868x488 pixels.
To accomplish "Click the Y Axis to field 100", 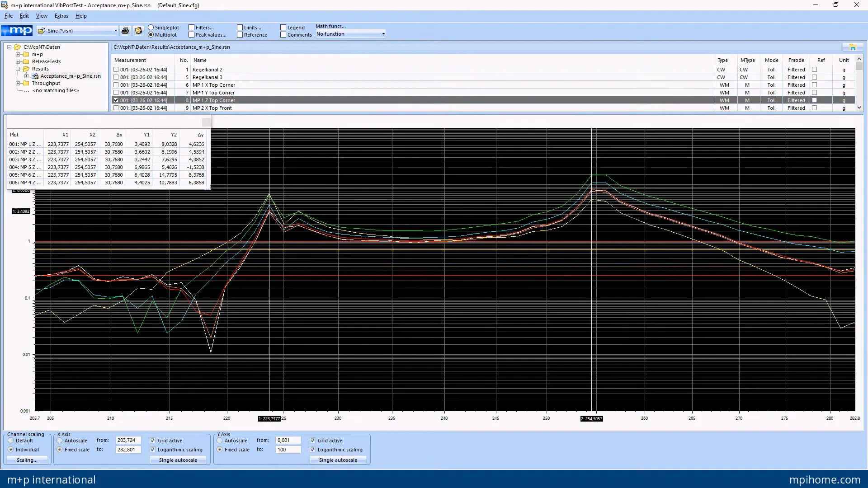I will click(x=288, y=450).
